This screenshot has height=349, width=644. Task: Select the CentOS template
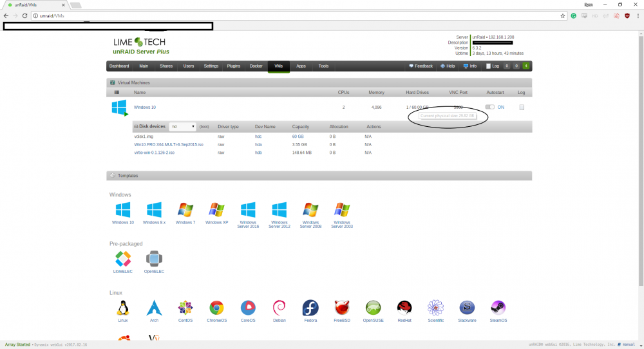coord(185,308)
